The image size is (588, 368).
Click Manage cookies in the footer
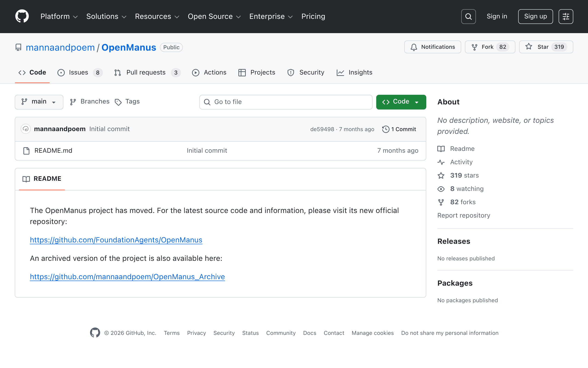[x=373, y=333]
